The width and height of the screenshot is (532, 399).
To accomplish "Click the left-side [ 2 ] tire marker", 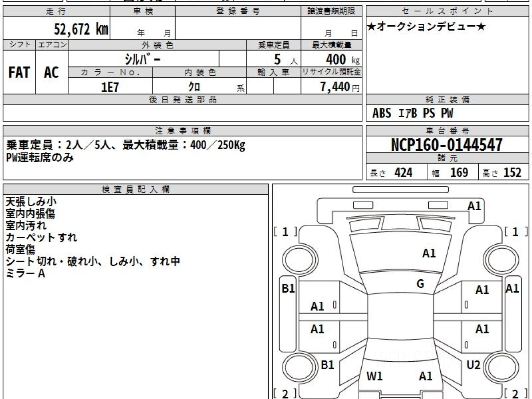I will [x=286, y=393].
